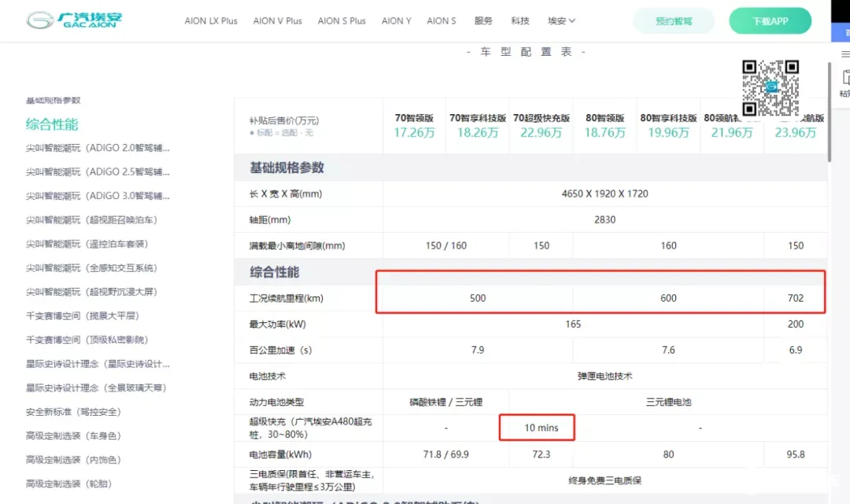850x504 pixels.
Task: Open 星际史诗设计理念（星际史诗设计... sidebar item
Action: (x=98, y=364)
